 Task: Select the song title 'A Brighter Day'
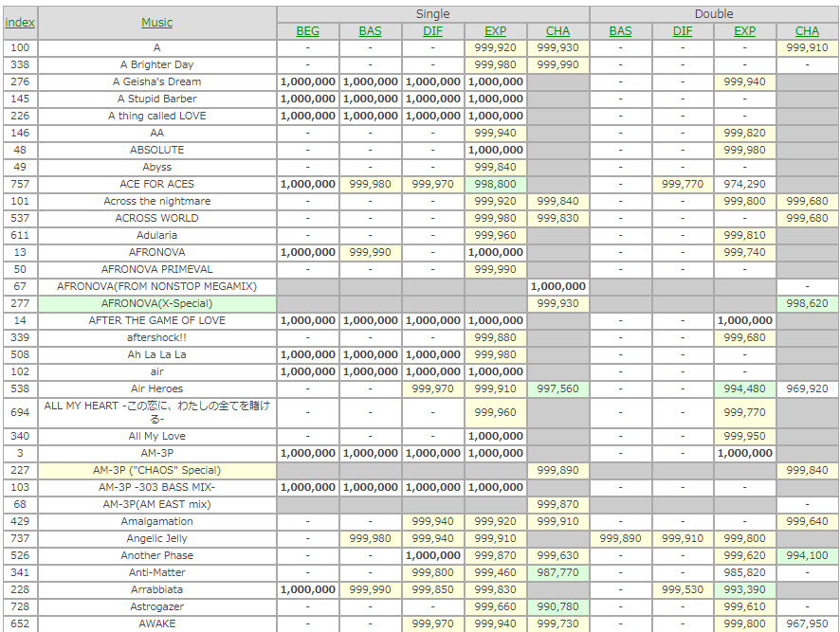click(157, 64)
